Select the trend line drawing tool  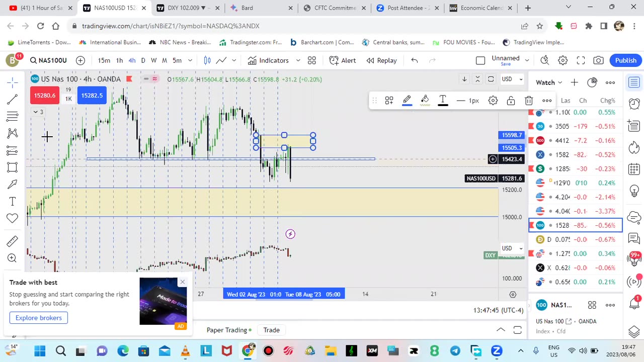click(13, 99)
